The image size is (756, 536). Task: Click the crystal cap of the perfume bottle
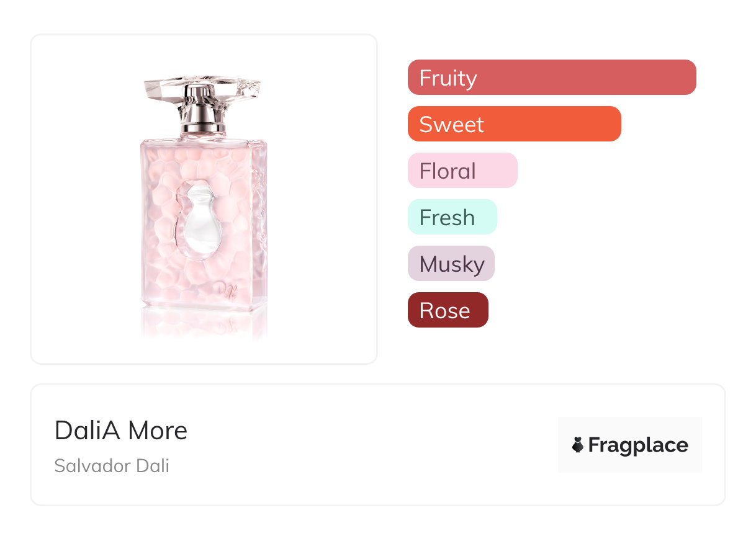(202, 86)
